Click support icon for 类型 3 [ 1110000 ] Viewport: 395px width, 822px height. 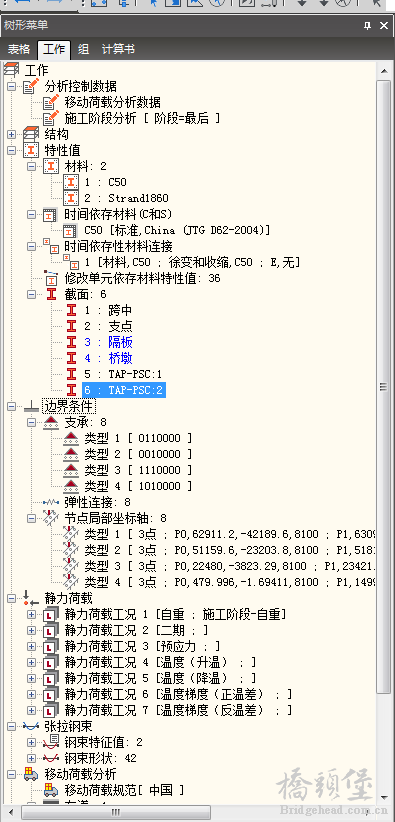[71, 470]
